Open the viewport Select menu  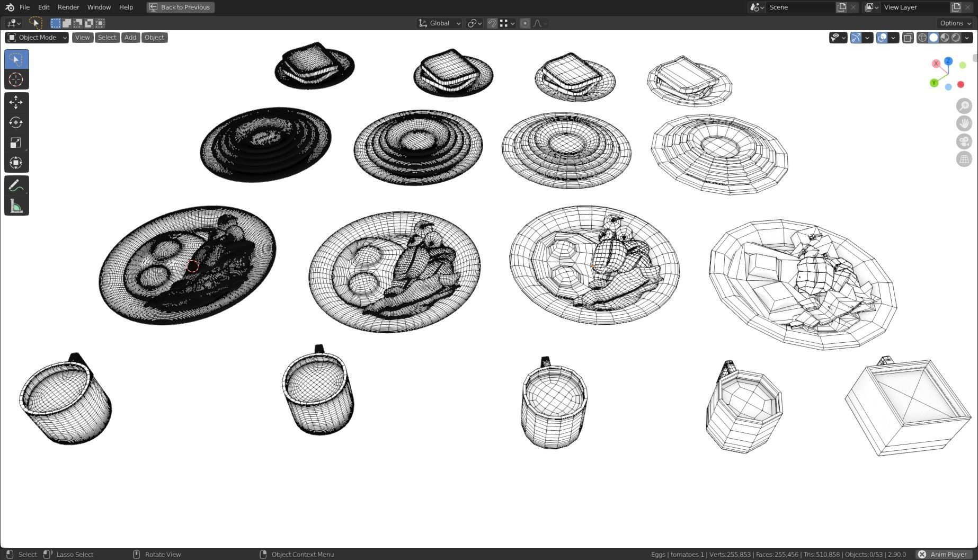pyautogui.click(x=107, y=38)
